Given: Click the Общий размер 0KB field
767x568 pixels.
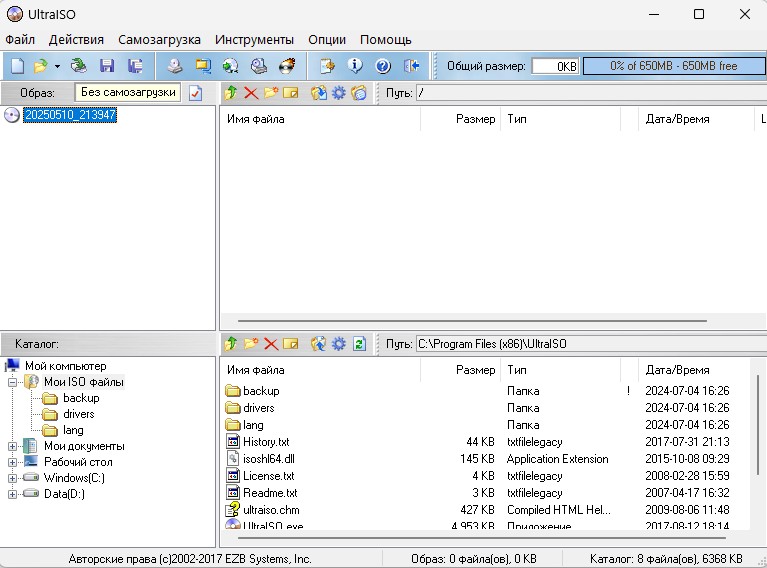Looking at the screenshot, I should [x=555, y=66].
